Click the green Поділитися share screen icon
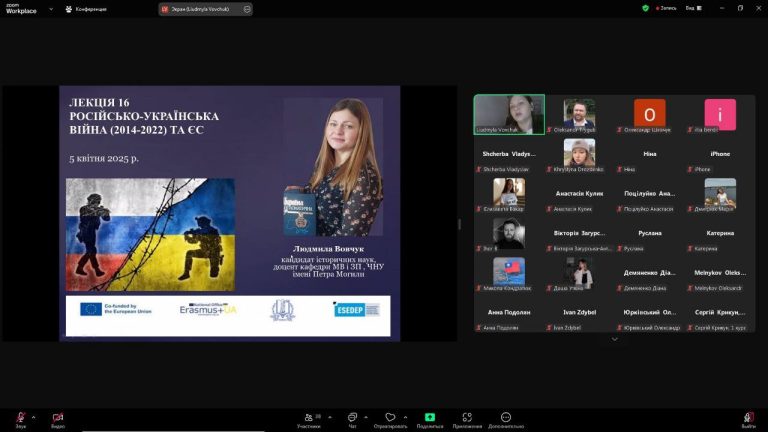 click(429, 416)
